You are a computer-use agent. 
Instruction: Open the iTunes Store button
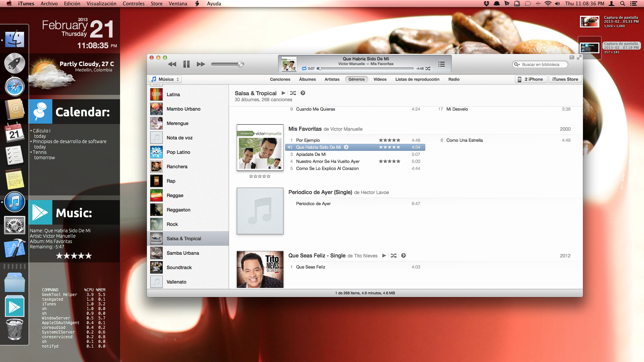[x=565, y=79]
